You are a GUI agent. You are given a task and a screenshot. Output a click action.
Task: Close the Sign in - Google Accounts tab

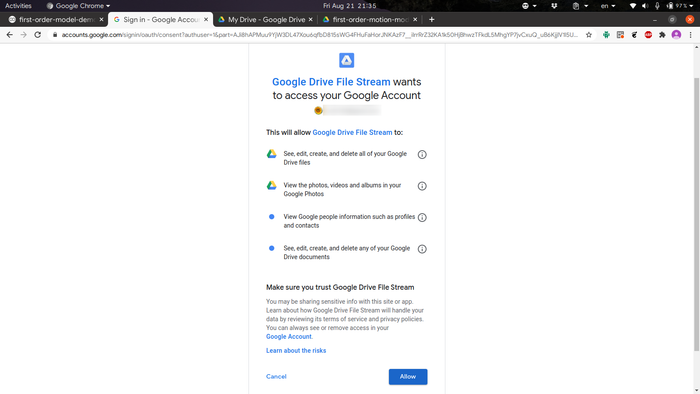[x=206, y=20]
